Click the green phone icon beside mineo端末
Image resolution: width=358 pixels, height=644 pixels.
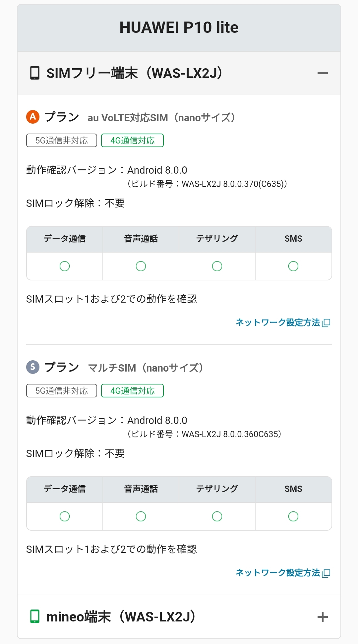point(35,616)
